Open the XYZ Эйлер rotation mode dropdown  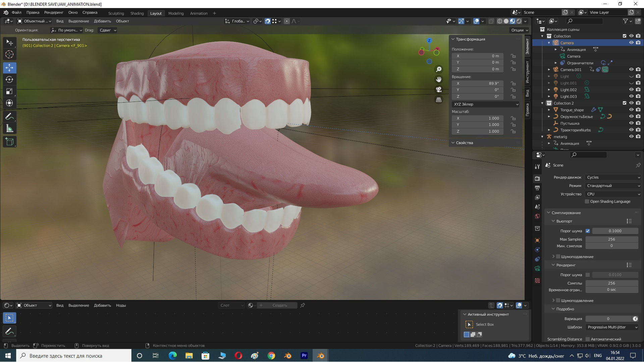(x=485, y=104)
